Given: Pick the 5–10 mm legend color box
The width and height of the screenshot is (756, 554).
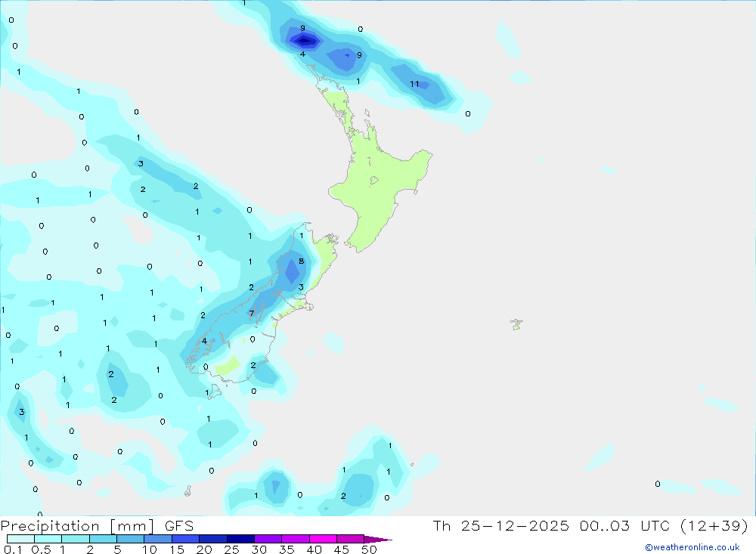Looking at the screenshot, I should pos(131,539).
